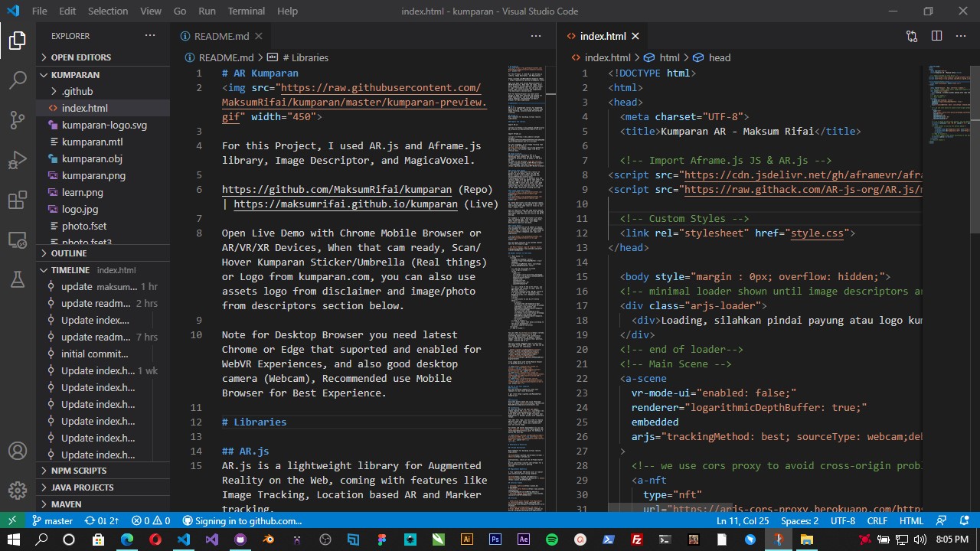Open notifications bell in status bar
This screenshot has height=551, width=980.
[x=965, y=520]
